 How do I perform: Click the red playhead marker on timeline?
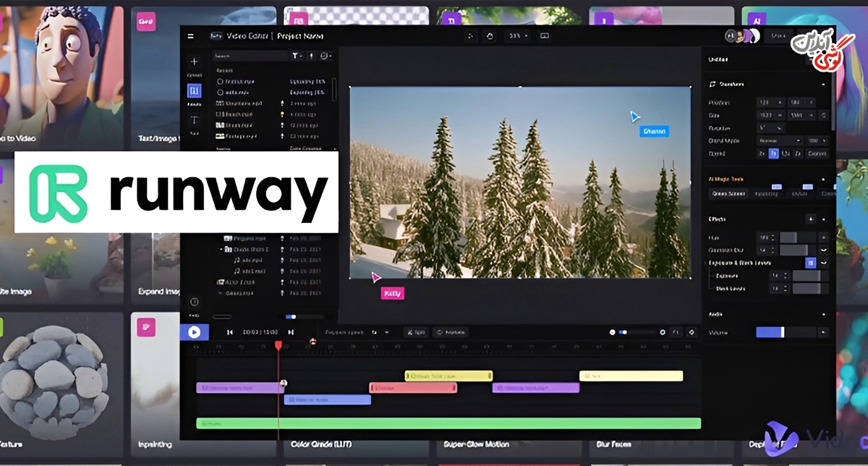278,346
